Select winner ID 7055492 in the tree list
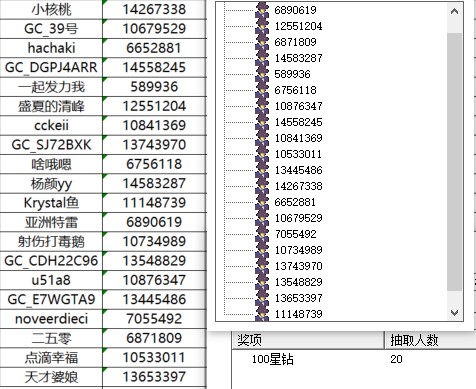This screenshot has width=476, height=389. [x=295, y=234]
